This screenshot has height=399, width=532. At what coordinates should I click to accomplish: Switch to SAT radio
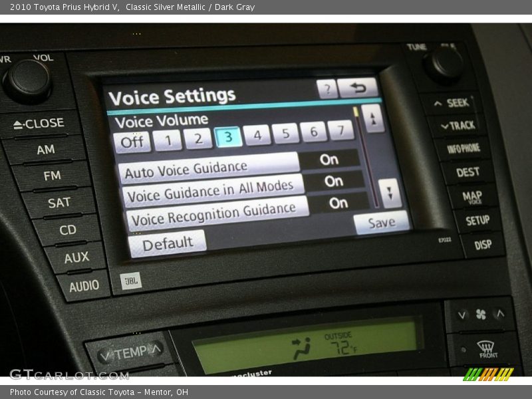pos(59,203)
